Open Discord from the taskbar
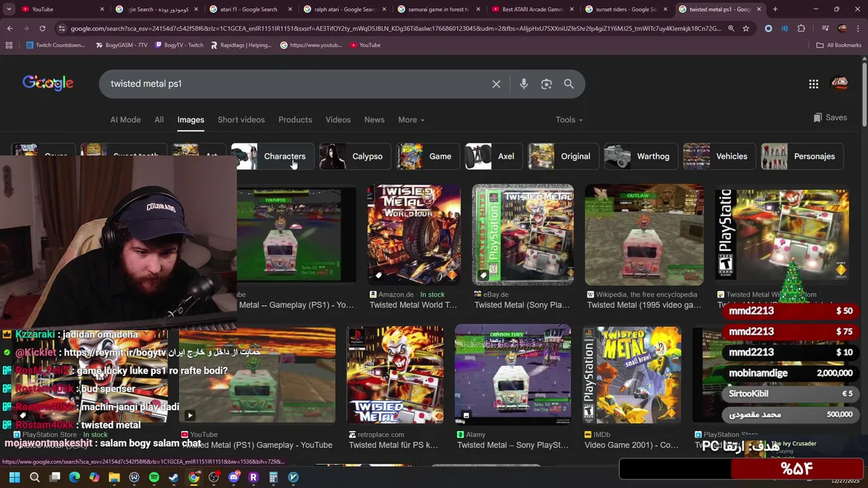 [234, 477]
